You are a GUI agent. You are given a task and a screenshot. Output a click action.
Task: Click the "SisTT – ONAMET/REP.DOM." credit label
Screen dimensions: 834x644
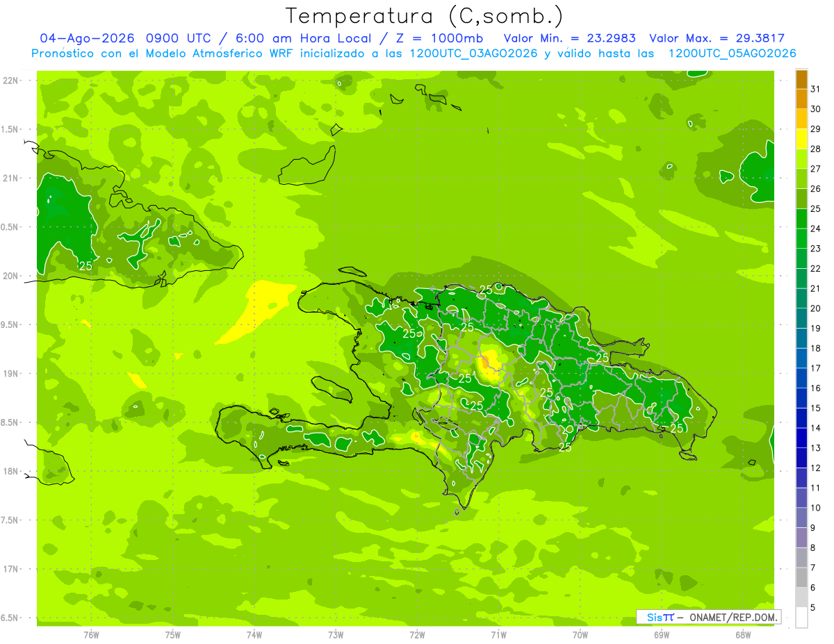(x=709, y=617)
